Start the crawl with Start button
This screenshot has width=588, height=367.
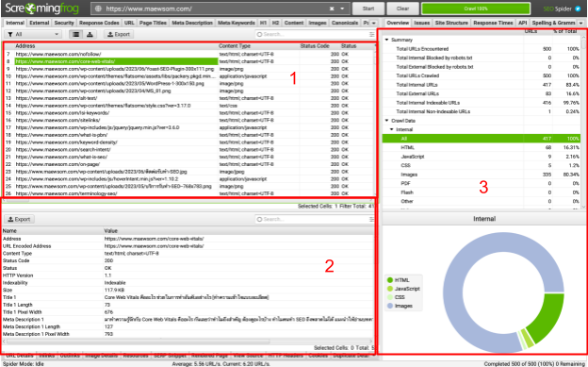point(368,8)
